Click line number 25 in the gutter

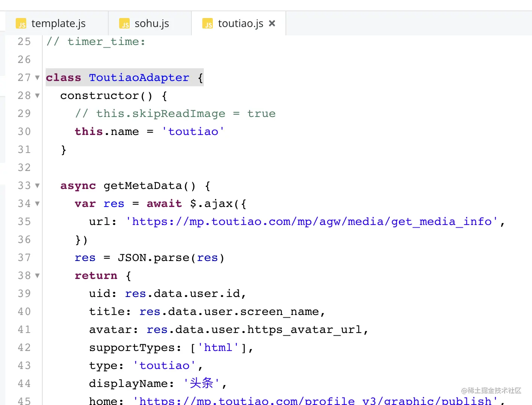pyautogui.click(x=24, y=41)
